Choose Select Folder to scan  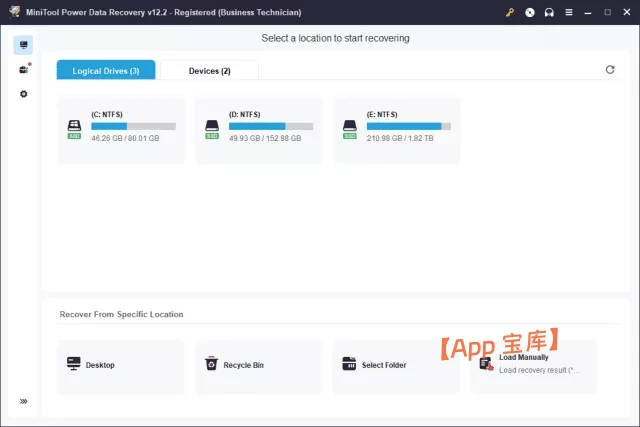coord(397,365)
